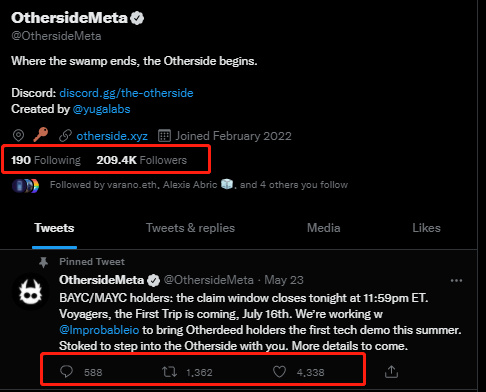Image resolution: width=486 pixels, height=392 pixels.
Task: Click the link chain icon beside otherside.xyz
Action: (x=65, y=136)
